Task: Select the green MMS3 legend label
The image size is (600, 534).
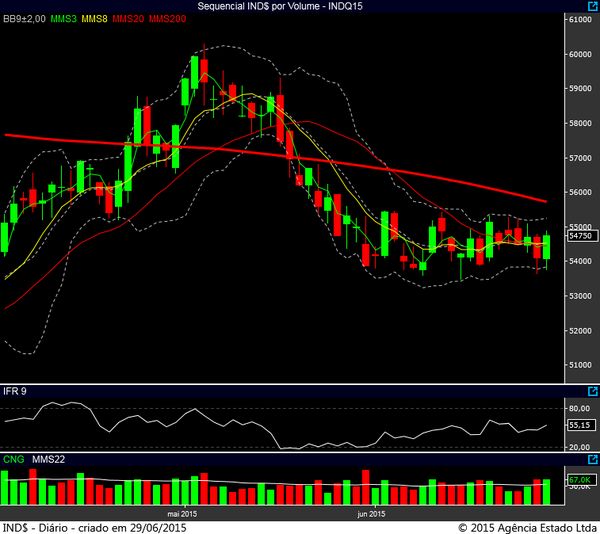Action: point(63,20)
